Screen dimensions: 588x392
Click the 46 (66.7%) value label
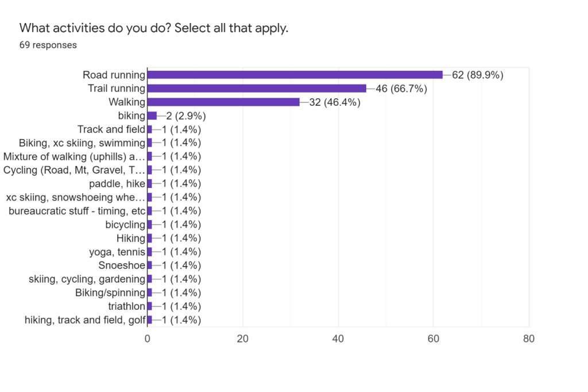[401, 89]
